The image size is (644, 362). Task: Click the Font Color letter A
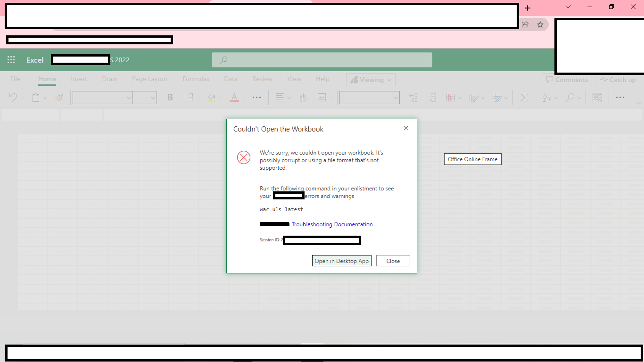click(234, 98)
